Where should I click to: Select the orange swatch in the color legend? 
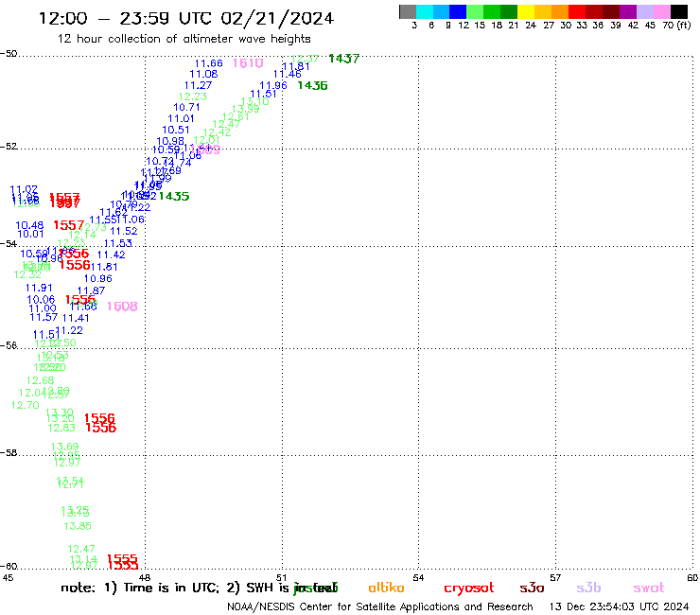tap(560, 11)
